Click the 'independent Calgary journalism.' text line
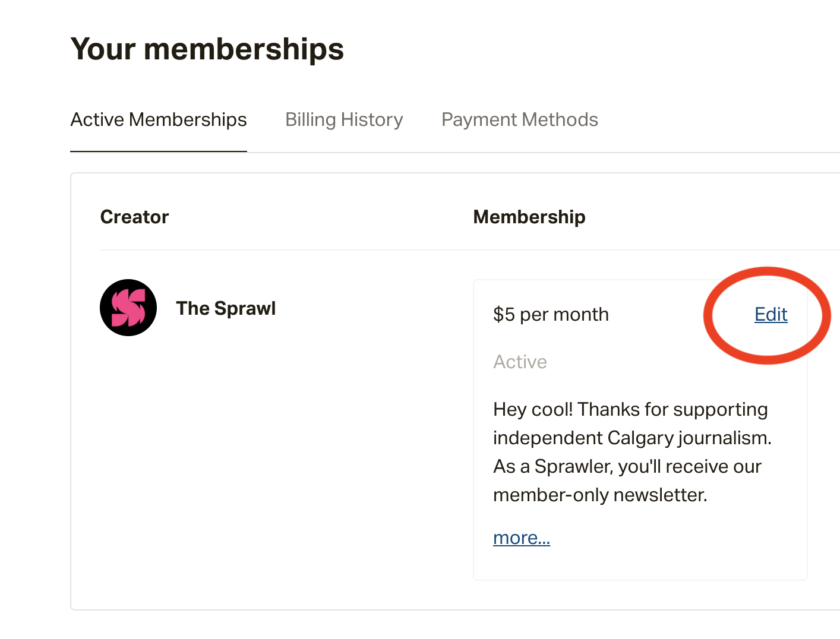This screenshot has height=639, width=840. coord(632,438)
